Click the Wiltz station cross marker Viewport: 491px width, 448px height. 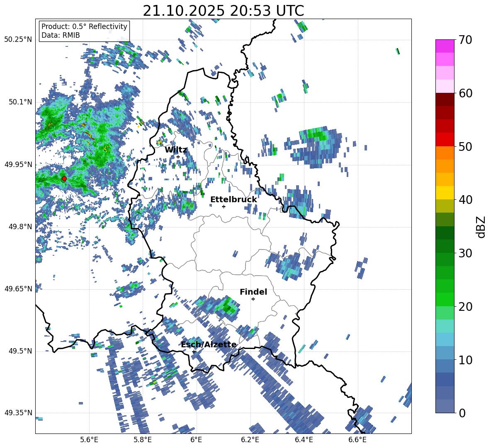178,157
